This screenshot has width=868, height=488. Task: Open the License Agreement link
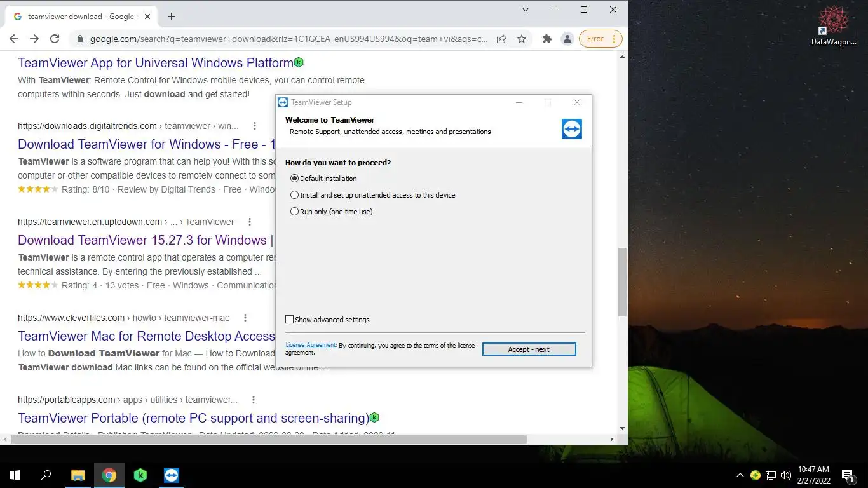[311, 345]
